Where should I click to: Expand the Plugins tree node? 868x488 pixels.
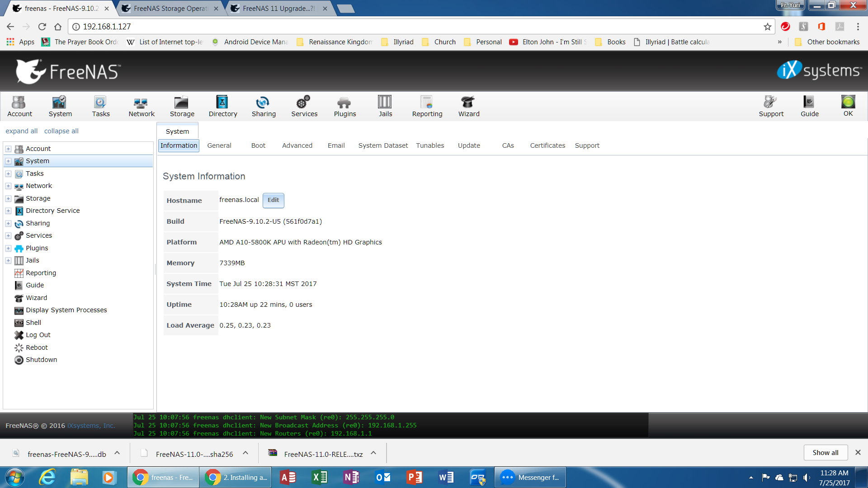8,248
